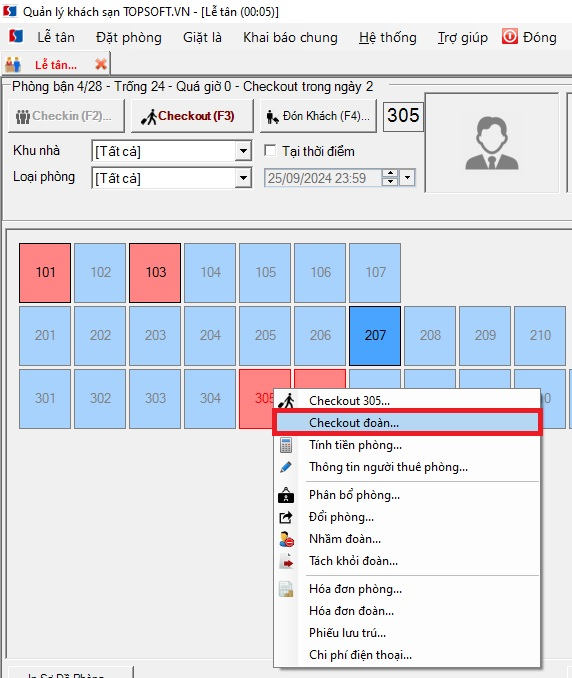Open the date picker dropdown arrow
572x678 pixels.
tap(407, 177)
